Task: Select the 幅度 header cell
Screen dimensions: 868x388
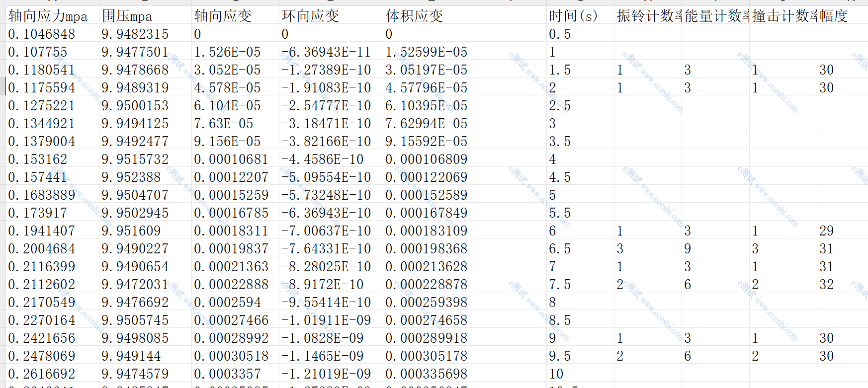Action: [x=842, y=15]
